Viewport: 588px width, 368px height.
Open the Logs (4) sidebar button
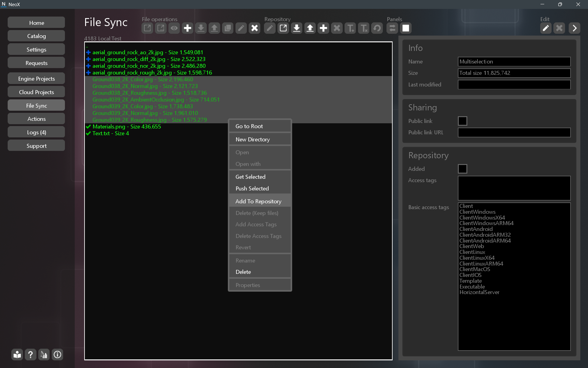(36, 132)
